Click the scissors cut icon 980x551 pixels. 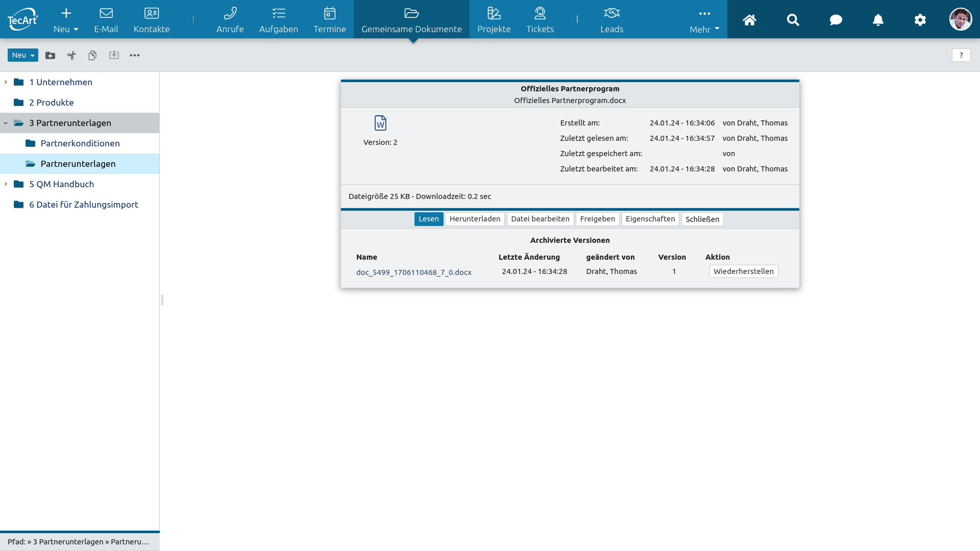point(71,55)
